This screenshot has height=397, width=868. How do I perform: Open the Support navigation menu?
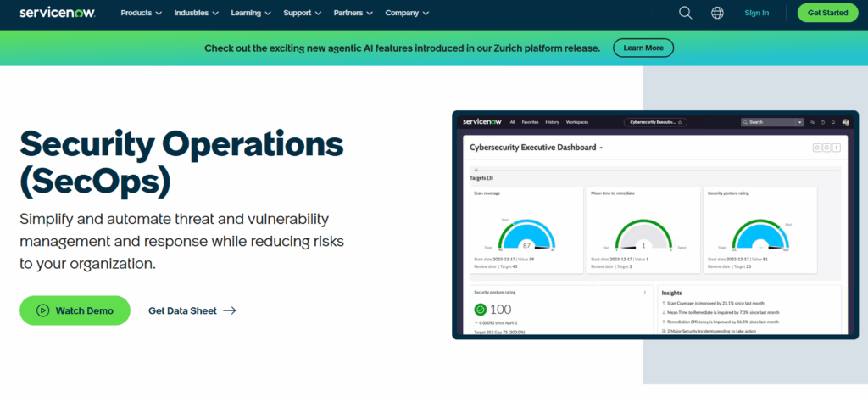tap(303, 13)
